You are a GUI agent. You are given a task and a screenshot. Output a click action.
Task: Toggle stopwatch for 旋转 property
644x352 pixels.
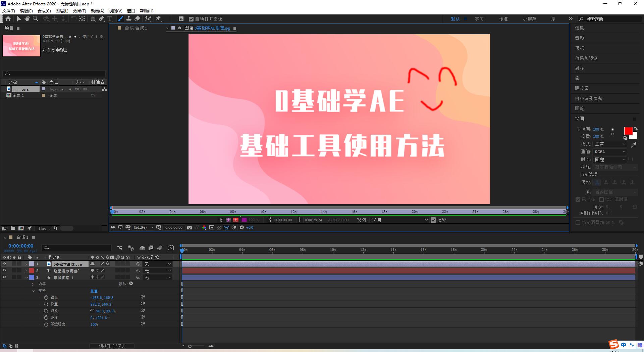46,317
